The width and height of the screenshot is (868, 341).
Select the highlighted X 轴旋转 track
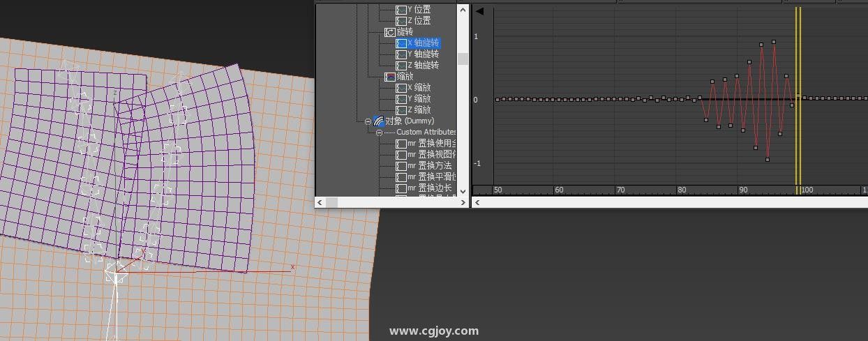pos(423,43)
